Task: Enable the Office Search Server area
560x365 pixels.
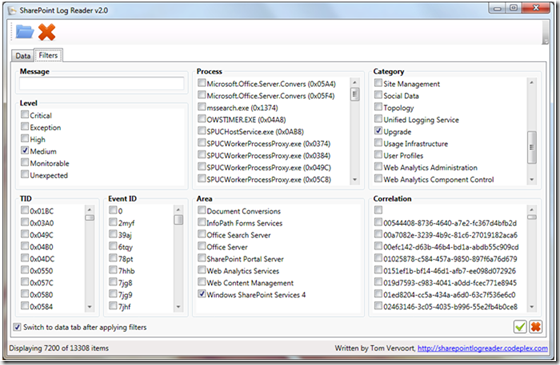Action: pos(202,234)
